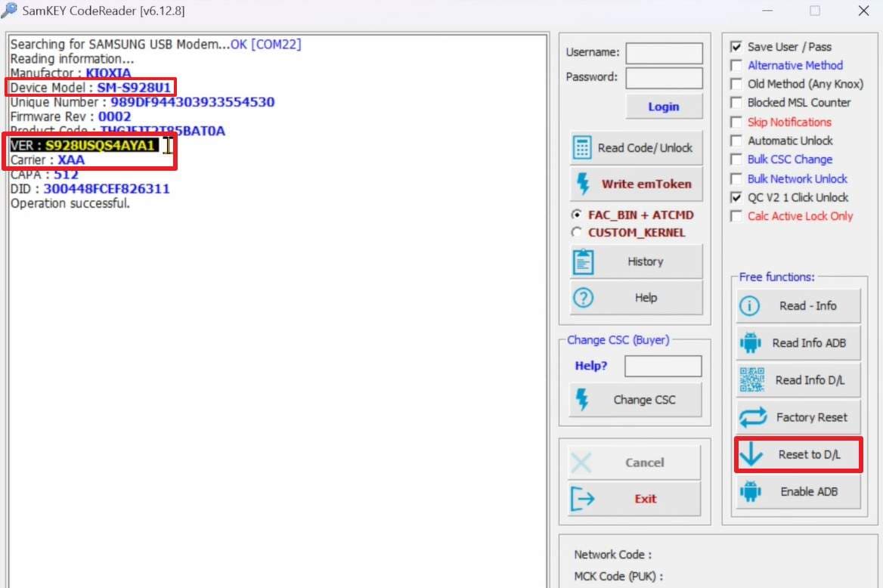Click the Reset to D/L button label

[x=809, y=454]
